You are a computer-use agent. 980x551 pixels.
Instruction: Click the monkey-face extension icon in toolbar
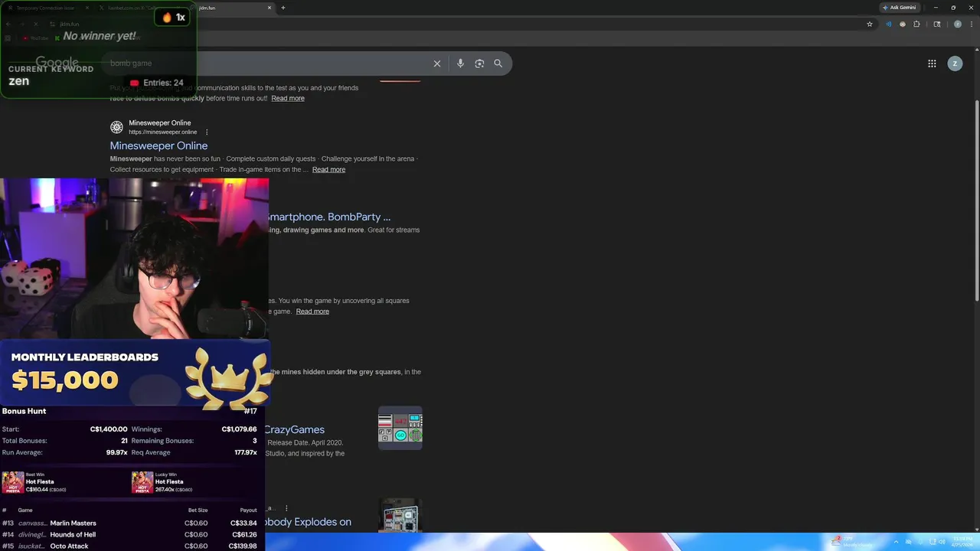tap(903, 24)
